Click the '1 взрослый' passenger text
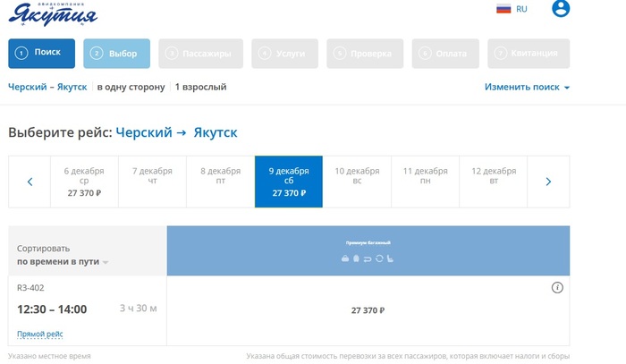The width and height of the screenshot is (626, 364). [x=201, y=87]
